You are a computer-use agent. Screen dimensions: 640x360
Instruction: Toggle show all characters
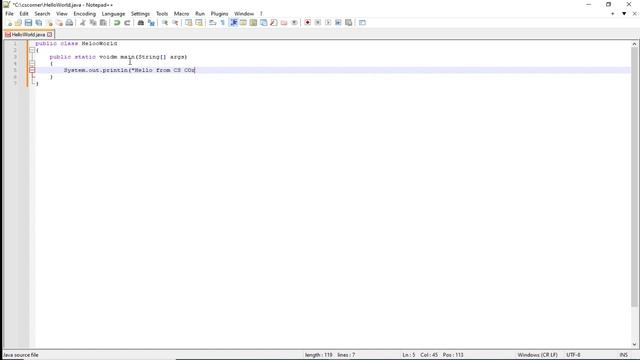tap(222, 23)
